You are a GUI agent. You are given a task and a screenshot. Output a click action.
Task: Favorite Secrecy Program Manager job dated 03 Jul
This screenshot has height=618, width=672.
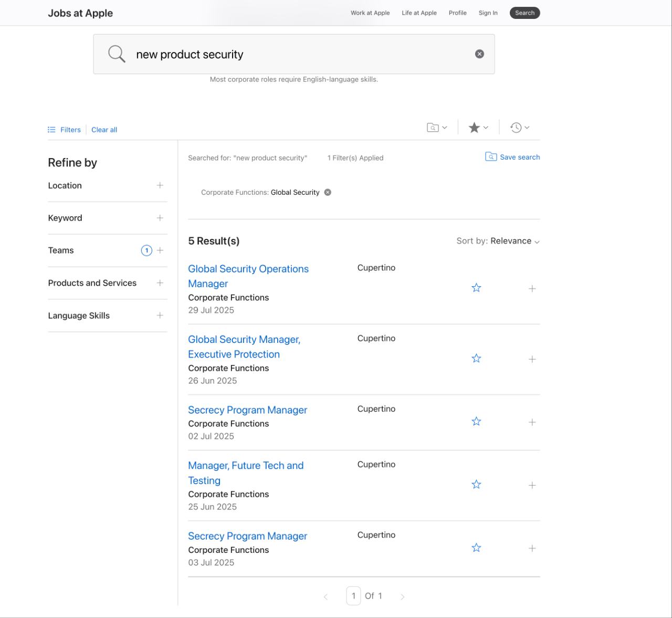pos(476,548)
